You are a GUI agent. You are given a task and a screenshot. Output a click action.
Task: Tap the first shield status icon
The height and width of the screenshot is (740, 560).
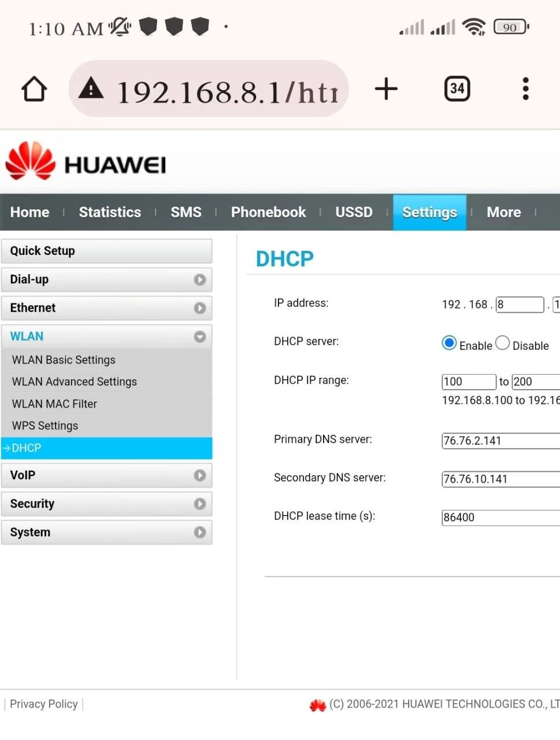pos(148,27)
